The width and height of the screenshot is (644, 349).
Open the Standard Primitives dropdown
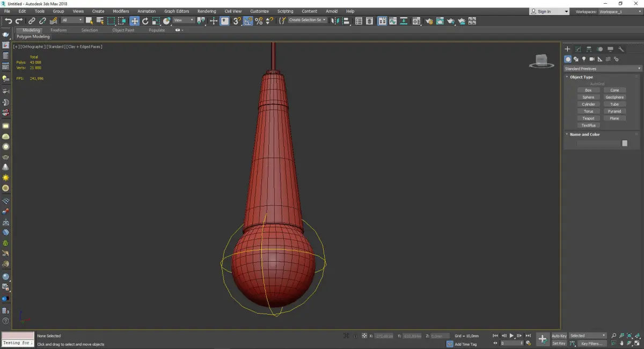602,69
